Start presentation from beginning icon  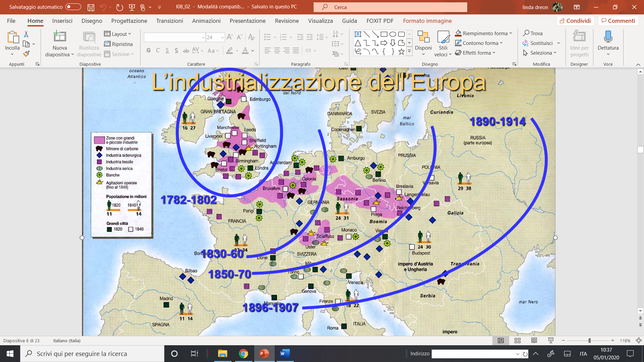click(x=132, y=7)
